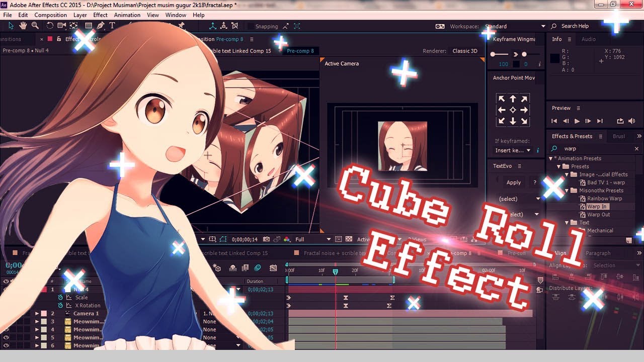Step to next frame in Preview panel
Screen dimensions: 644x362
(588, 121)
